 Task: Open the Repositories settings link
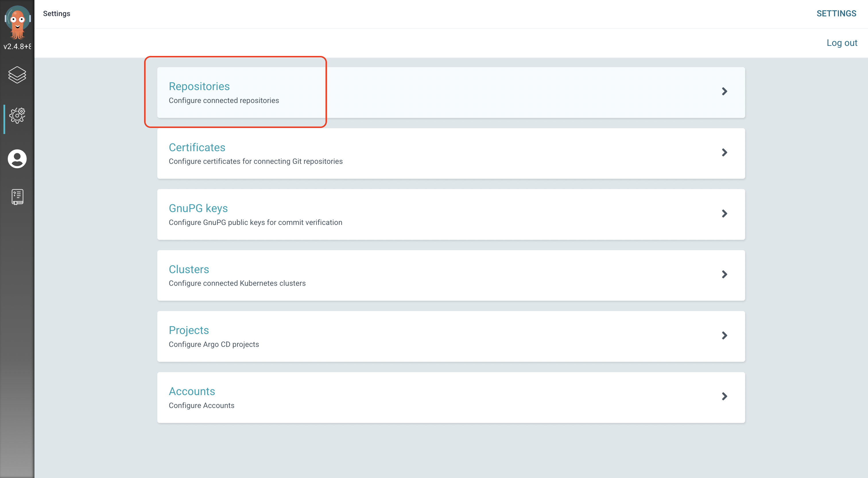click(x=199, y=86)
